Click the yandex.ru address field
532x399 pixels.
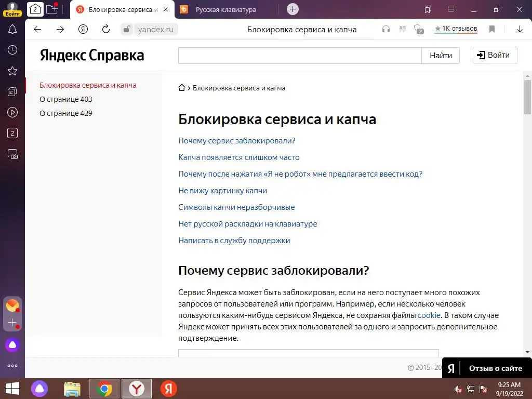click(156, 30)
